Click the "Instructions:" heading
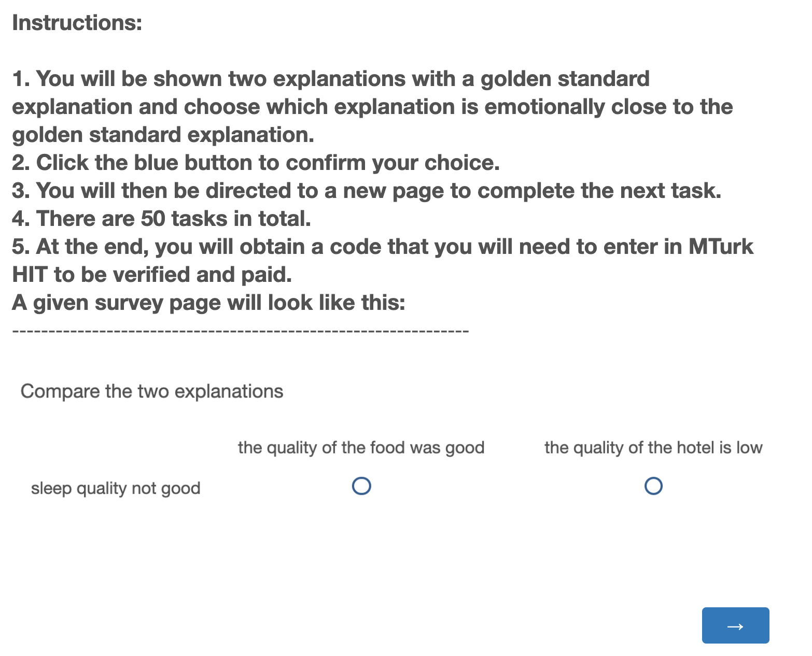Image resolution: width=812 pixels, height=656 pixels. click(x=77, y=23)
